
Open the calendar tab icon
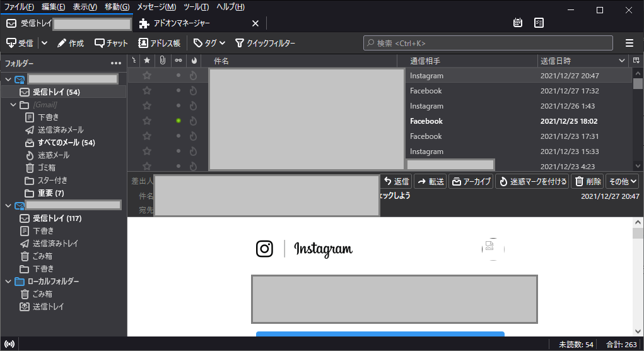click(x=517, y=23)
